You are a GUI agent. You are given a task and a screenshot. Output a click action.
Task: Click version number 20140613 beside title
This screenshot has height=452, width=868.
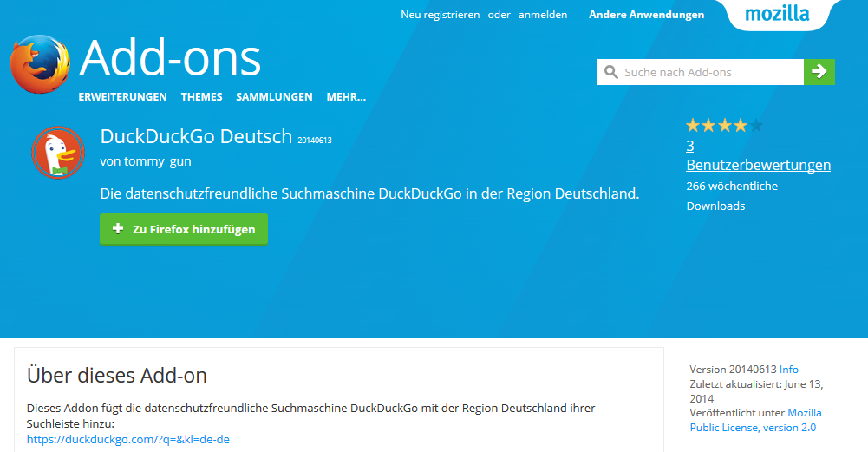315,141
